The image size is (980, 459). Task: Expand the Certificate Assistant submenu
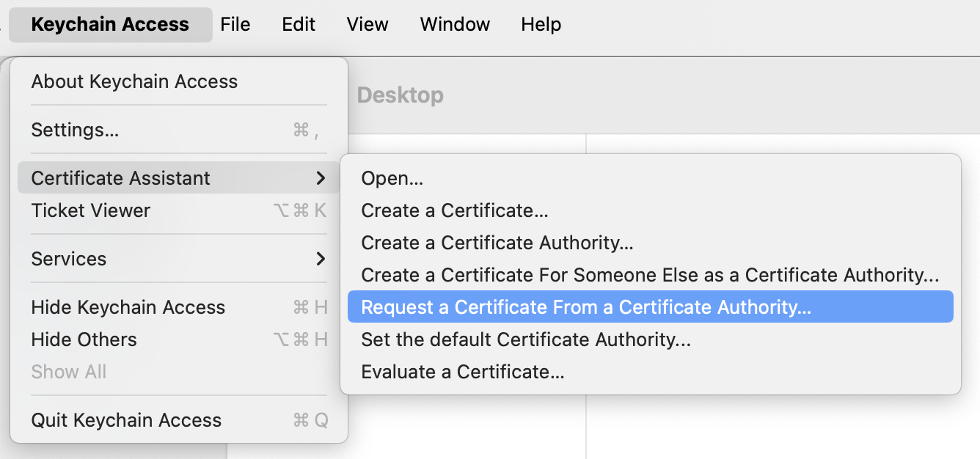click(x=179, y=178)
